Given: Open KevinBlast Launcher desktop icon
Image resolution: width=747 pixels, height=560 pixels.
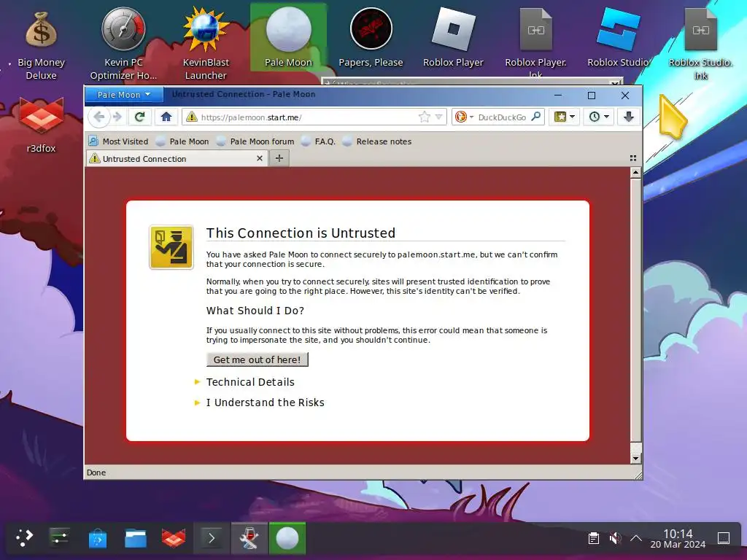Looking at the screenshot, I should pos(206,44).
